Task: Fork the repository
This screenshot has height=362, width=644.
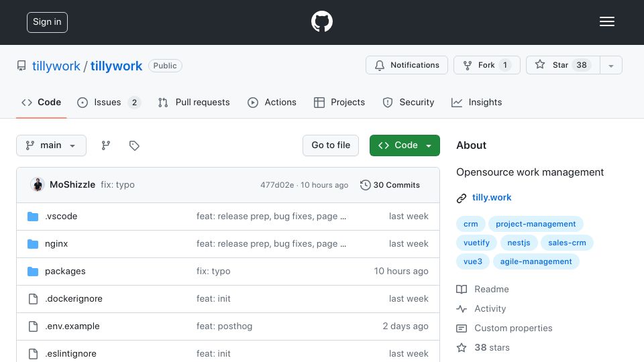Action: (487, 65)
